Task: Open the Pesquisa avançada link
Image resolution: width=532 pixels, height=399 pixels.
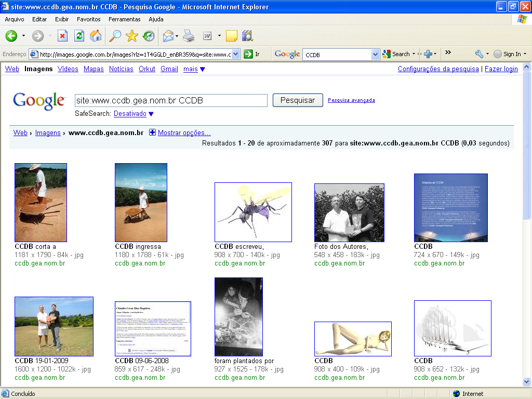Action: click(351, 100)
